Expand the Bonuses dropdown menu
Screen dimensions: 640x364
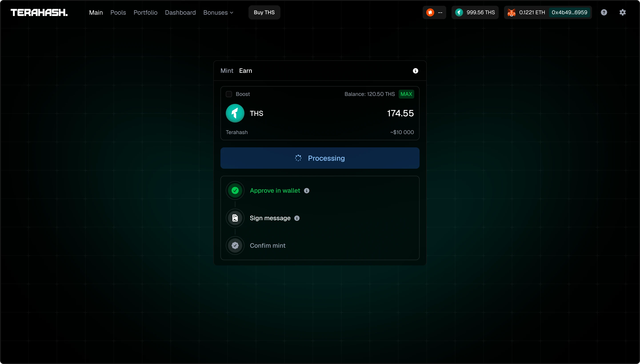(x=218, y=12)
